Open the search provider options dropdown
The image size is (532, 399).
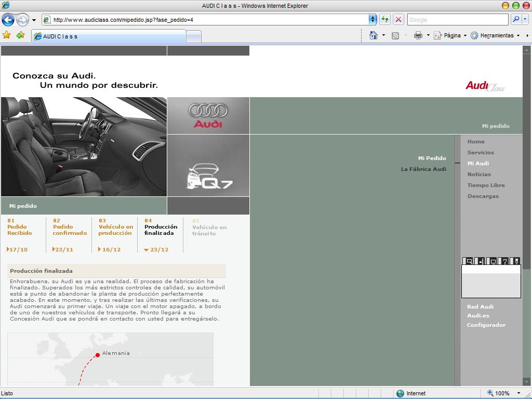tap(525, 20)
